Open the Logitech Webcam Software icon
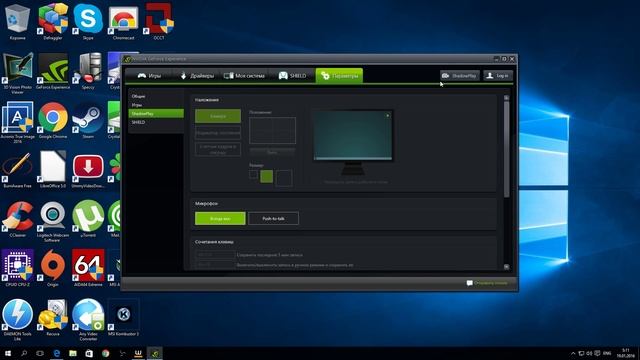This screenshot has width=640, height=360. coord(52,221)
